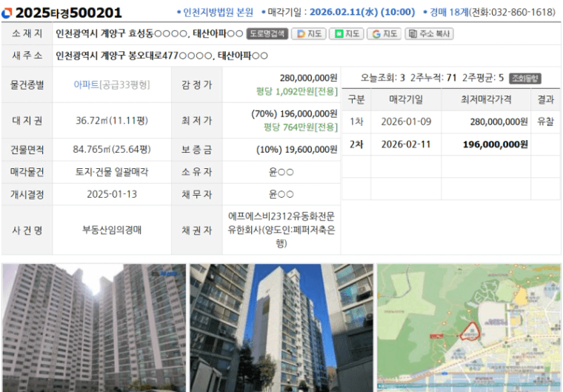Image resolution: width=563 pixels, height=392 pixels.
Task: Click the 유찰 result in first row
Action: [545, 122]
